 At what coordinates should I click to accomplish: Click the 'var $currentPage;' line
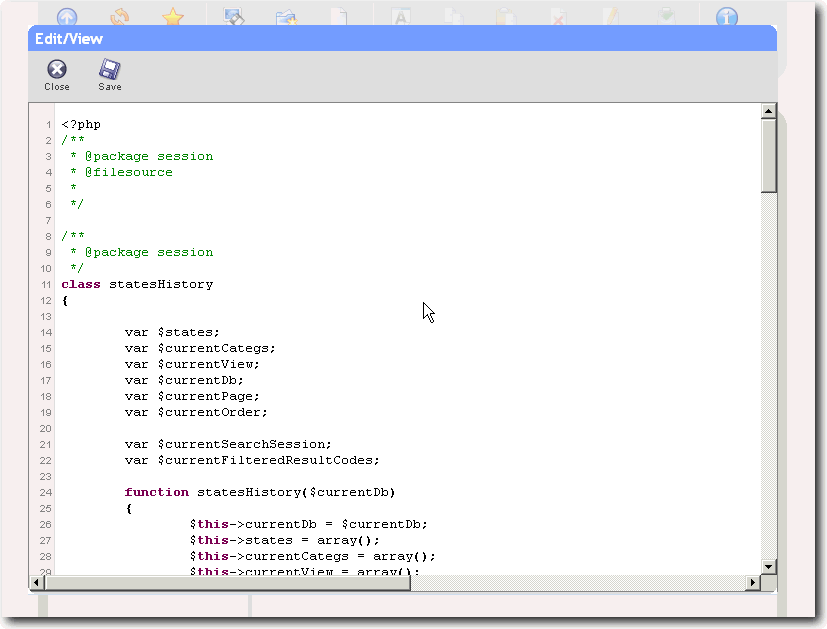tap(192, 396)
